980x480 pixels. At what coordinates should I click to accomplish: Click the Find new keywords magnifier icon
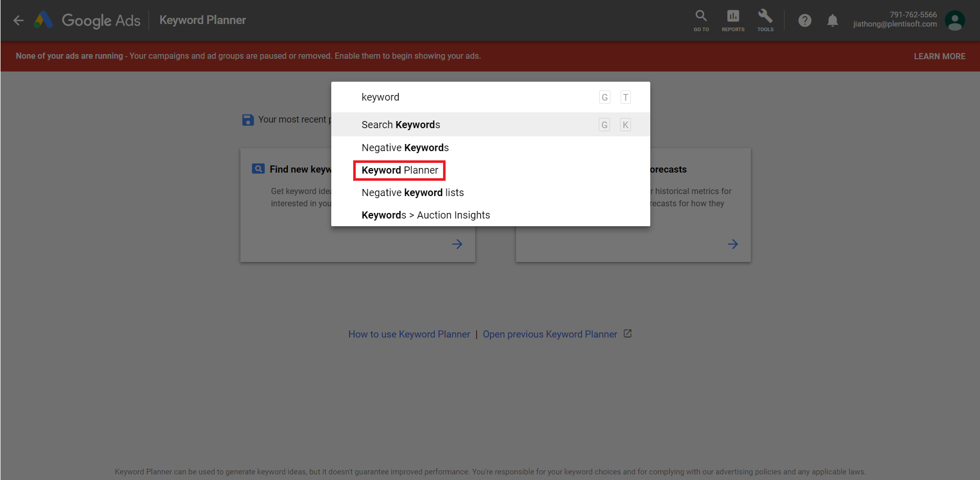(x=258, y=169)
